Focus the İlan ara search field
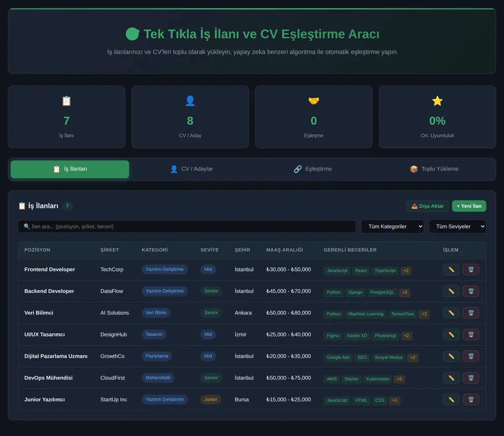Viewport: 504px width, 436px height. tap(187, 227)
